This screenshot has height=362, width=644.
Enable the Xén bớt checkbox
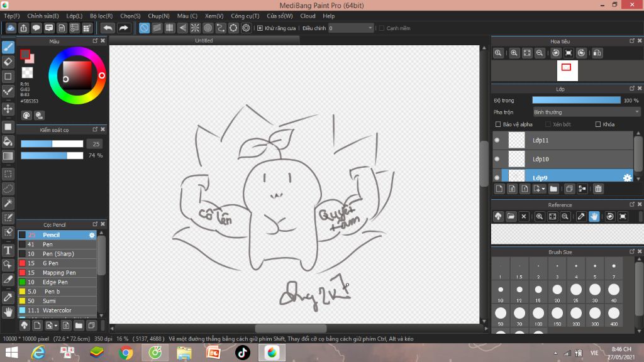pos(548,124)
